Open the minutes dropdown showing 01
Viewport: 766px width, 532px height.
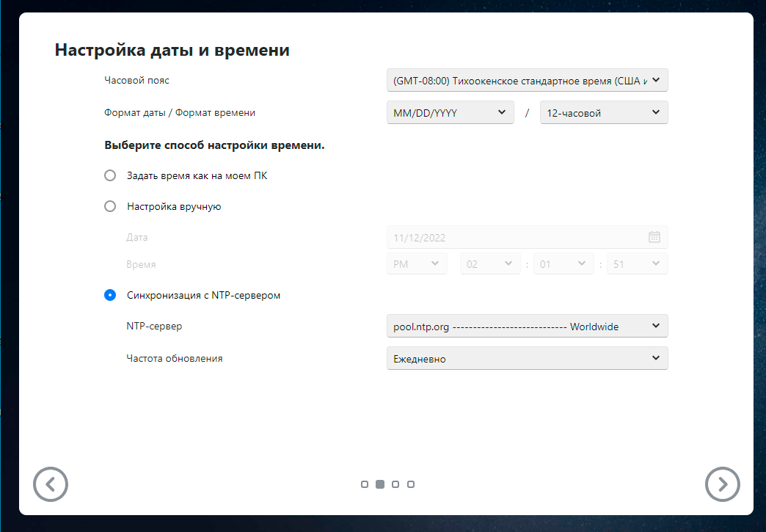tap(563, 263)
